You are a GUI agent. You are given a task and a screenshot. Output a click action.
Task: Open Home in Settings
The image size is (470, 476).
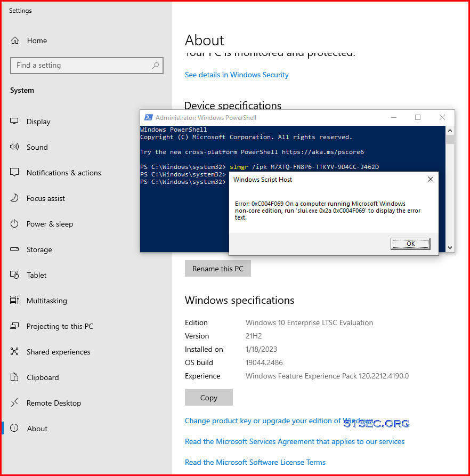click(37, 41)
